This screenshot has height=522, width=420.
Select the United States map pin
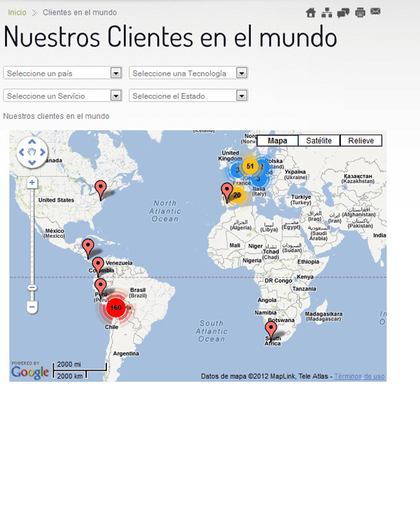pos(101,191)
